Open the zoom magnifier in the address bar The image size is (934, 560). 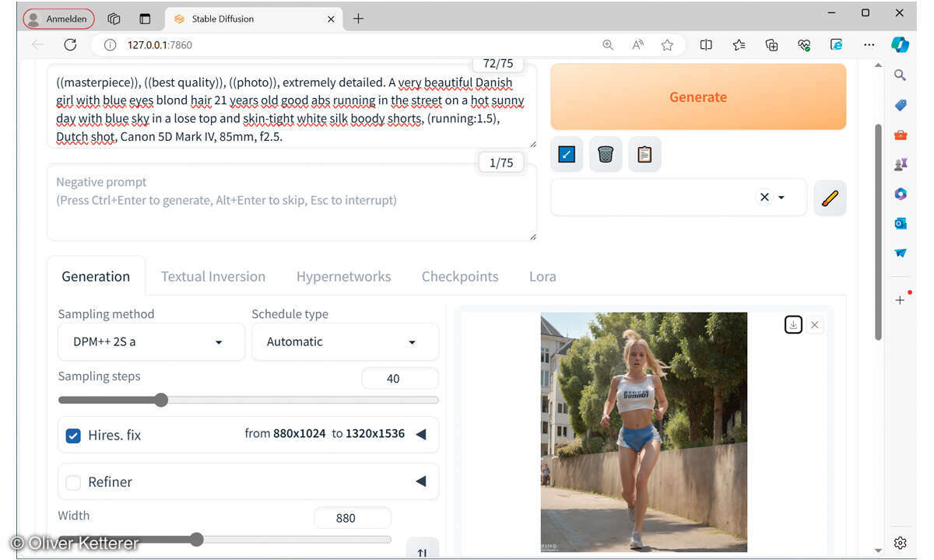608,45
